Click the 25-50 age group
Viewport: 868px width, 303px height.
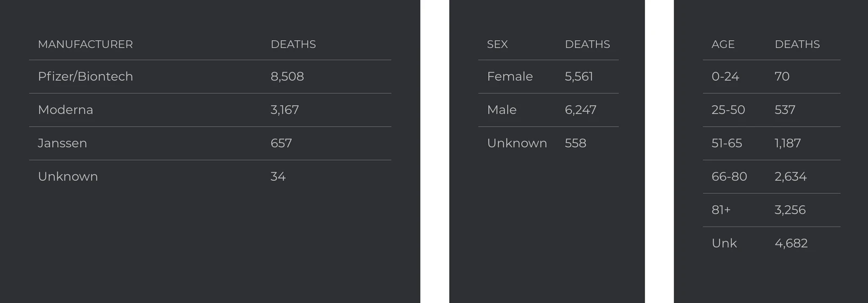click(x=728, y=110)
